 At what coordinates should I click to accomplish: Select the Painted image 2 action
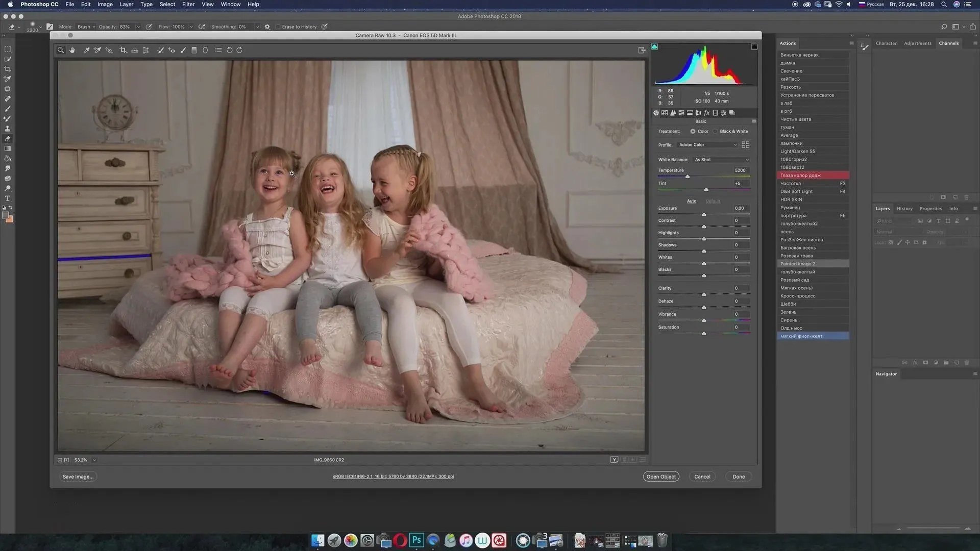797,264
